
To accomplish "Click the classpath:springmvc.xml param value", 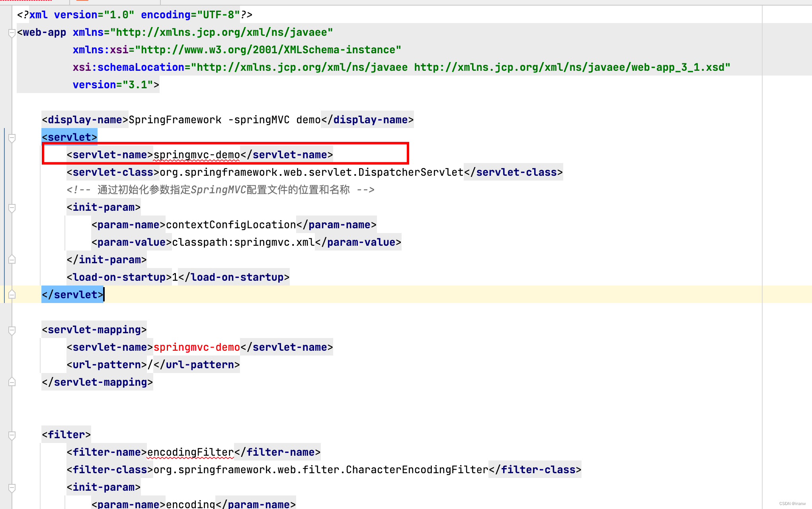I will coord(243,242).
